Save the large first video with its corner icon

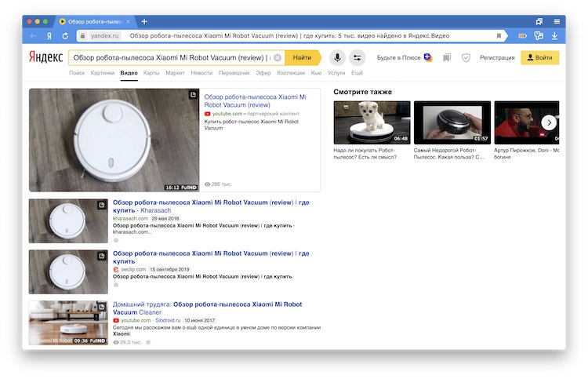click(x=193, y=95)
